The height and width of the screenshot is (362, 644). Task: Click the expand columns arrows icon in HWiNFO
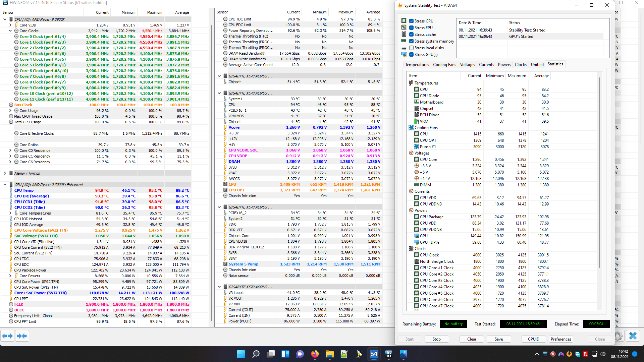tap(7, 336)
